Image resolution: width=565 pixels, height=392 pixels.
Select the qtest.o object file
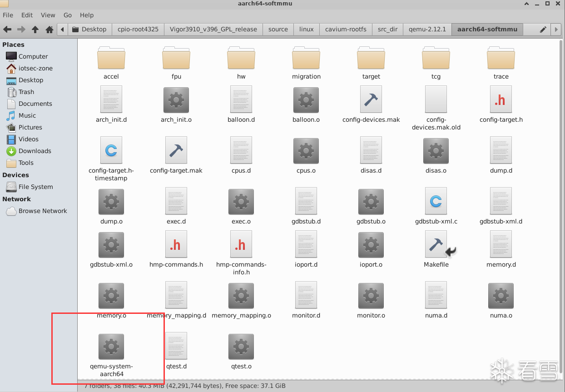241,352
